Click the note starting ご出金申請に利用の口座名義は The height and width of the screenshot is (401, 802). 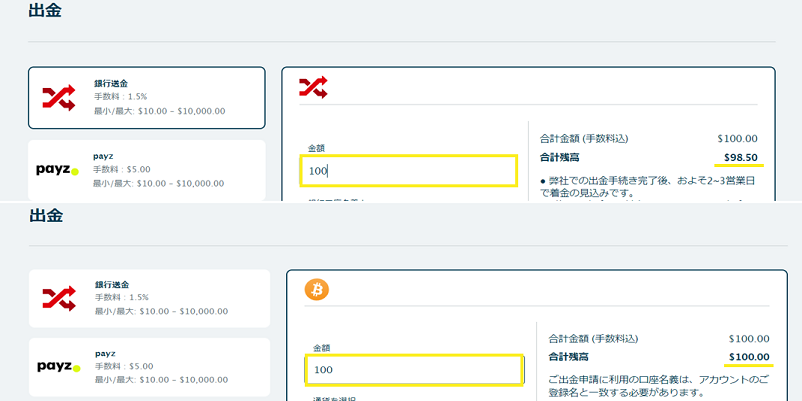point(659,387)
